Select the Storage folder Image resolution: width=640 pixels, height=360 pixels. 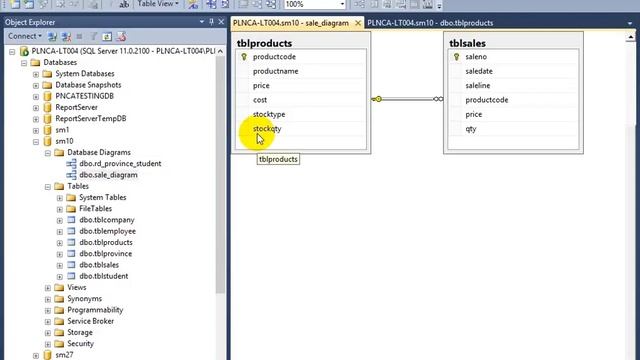coord(80,332)
